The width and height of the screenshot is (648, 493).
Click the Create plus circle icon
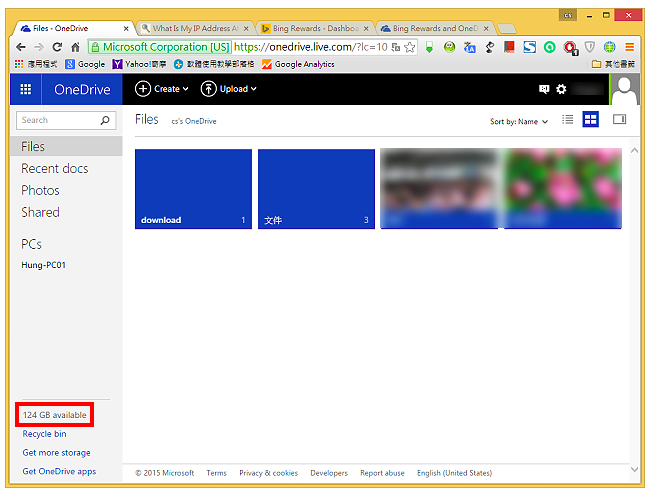click(x=143, y=89)
